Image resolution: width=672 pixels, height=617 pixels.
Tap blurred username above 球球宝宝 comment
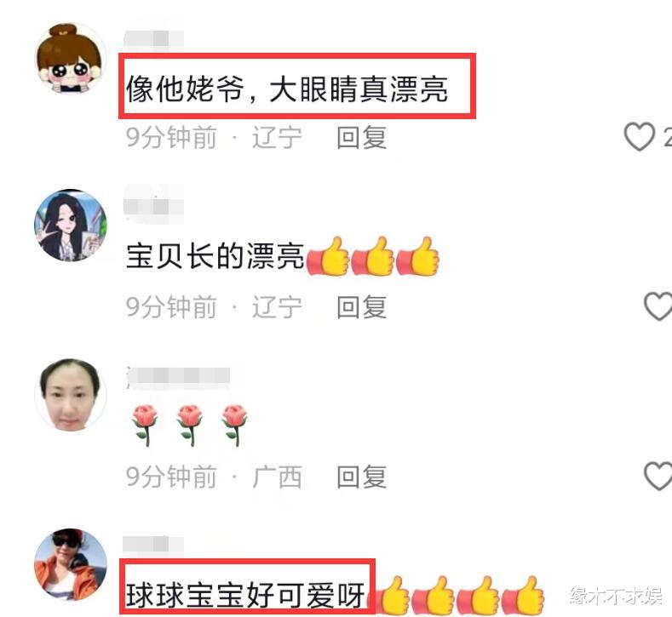pos(153,544)
